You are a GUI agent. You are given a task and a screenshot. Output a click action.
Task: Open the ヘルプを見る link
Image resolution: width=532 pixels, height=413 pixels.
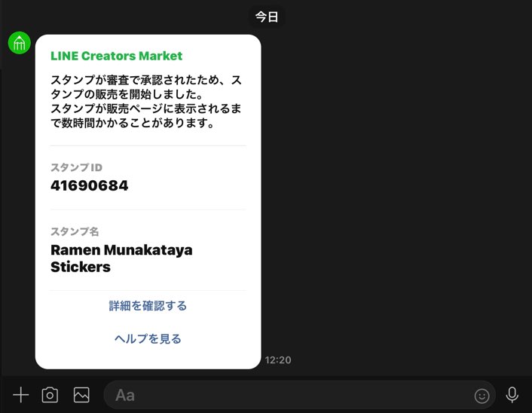[148, 338]
